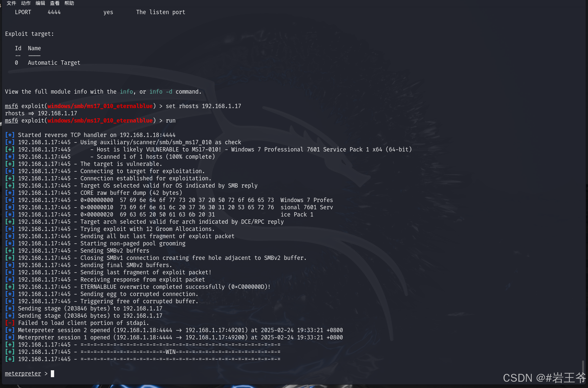The image size is (588, 388).
Task: Click the hex dump line at 0x00000000
Action: 169,200
